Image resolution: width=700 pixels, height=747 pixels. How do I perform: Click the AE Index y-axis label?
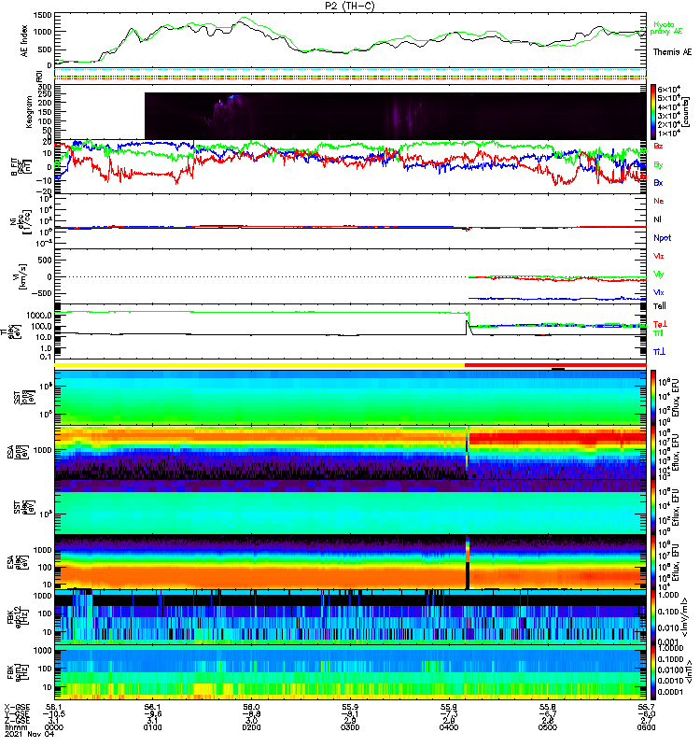24,41
